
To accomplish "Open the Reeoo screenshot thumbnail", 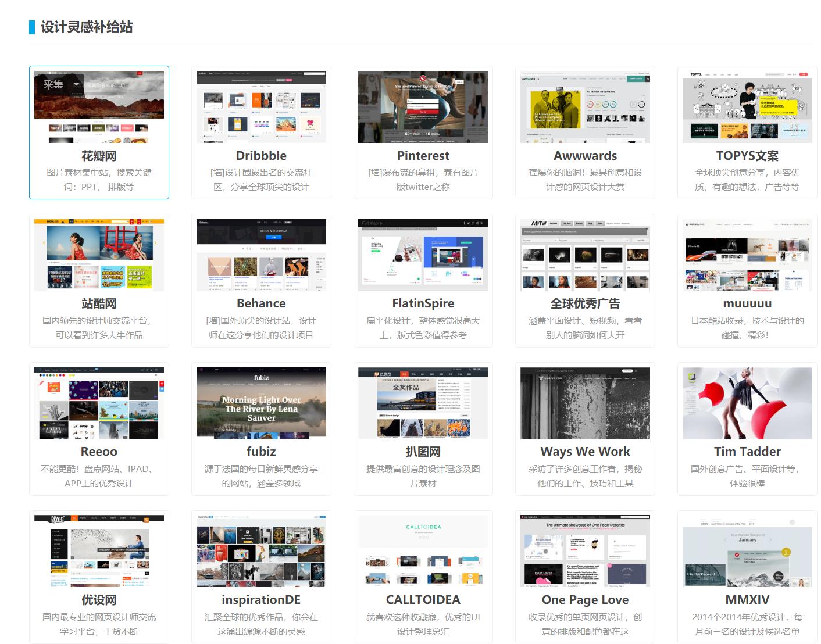I will [99, 403].
